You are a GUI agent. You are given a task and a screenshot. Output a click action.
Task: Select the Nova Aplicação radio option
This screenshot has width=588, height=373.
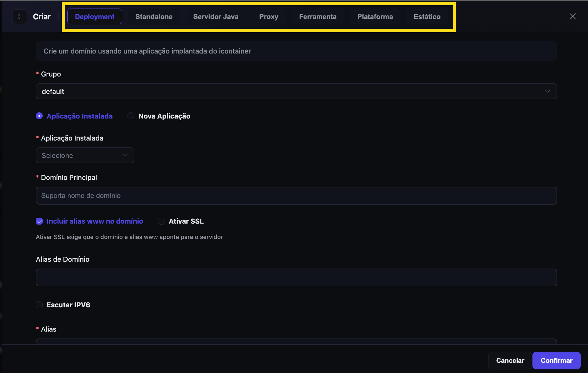tap(131, 116)
